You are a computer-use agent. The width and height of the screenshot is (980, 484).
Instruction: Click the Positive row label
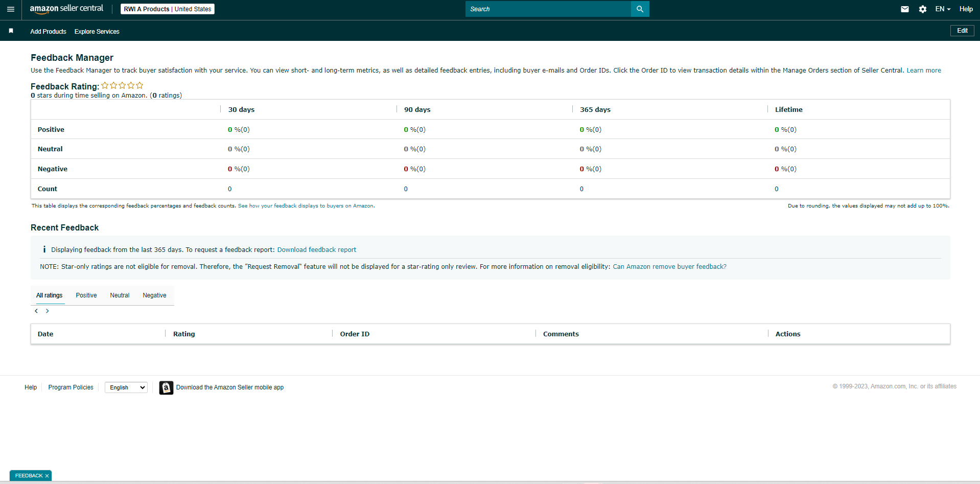pyautogui.click(x=51, y=130)
